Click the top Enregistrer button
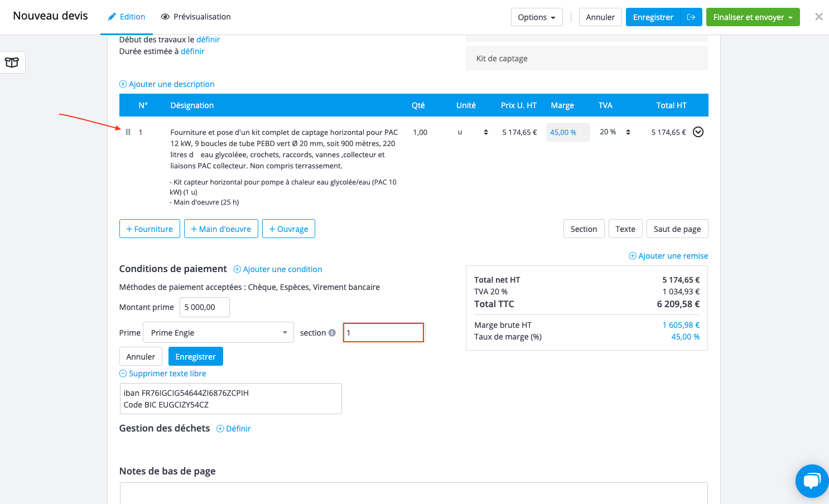This screenshot has height=504, width=829. point(653,17)
